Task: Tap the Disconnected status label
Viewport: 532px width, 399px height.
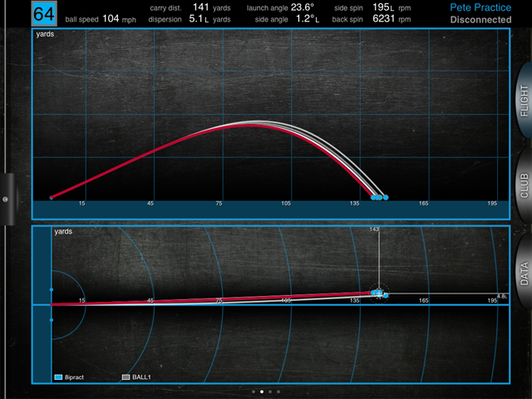Action: [480, 20]
